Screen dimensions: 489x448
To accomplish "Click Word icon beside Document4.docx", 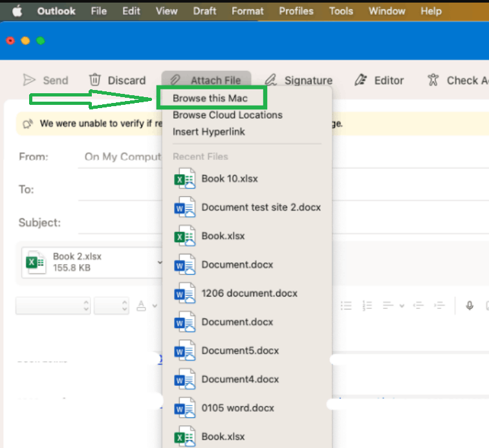I will point(185,379).
